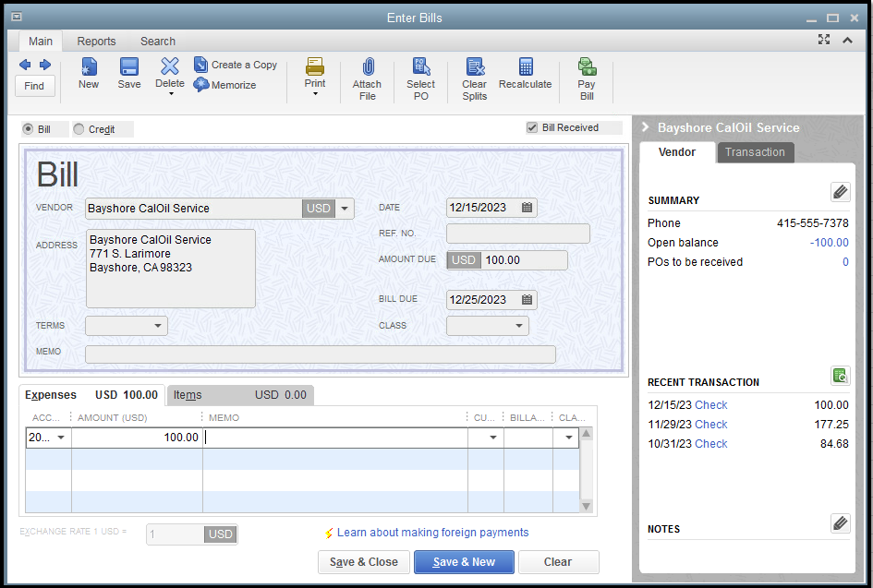Click the expense table scroll up arrow
This screenshot has height=588, width=873.
pos(586,433)
